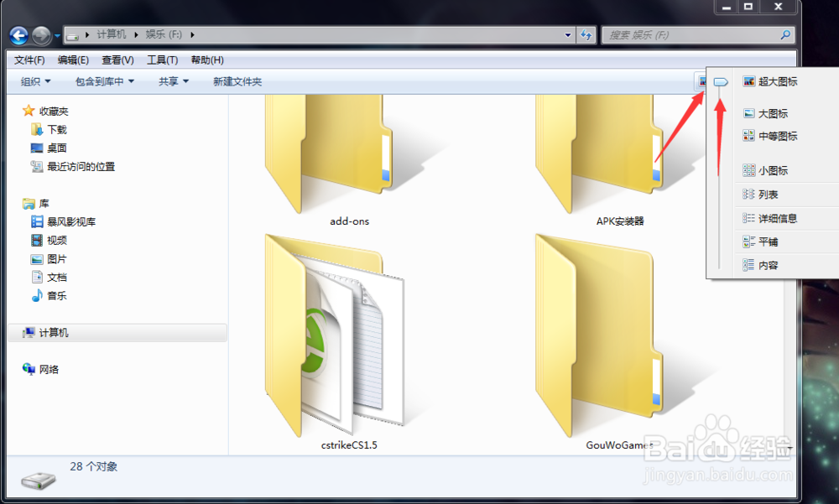Viewport: 839px width, 504px height.
Task: Click the drive icon in address bar
Action: 73,35
